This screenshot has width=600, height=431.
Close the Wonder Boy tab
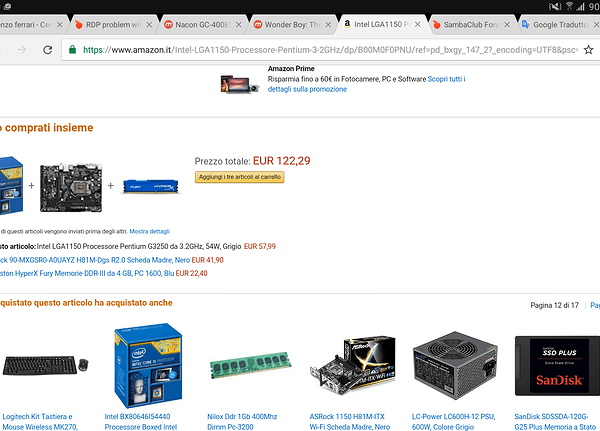[x=328, y=24]
